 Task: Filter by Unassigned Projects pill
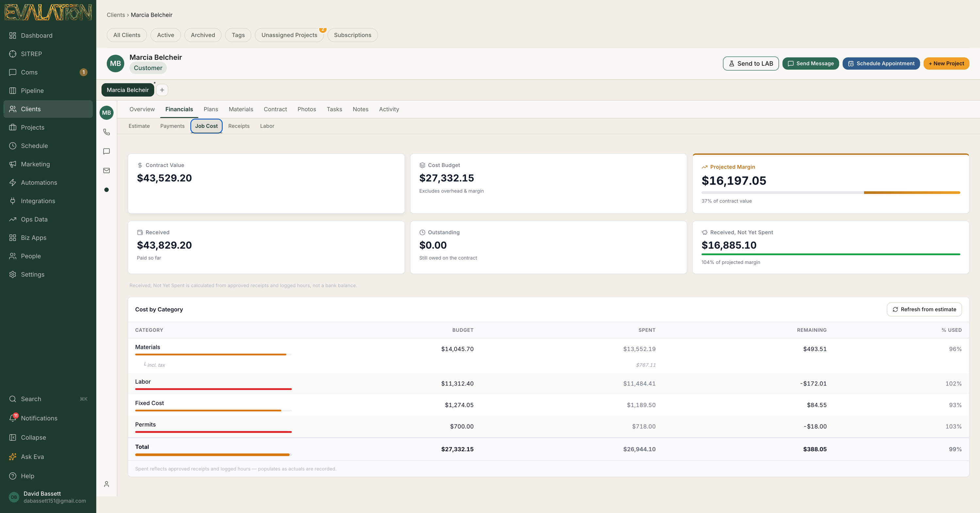coord(289,35)
